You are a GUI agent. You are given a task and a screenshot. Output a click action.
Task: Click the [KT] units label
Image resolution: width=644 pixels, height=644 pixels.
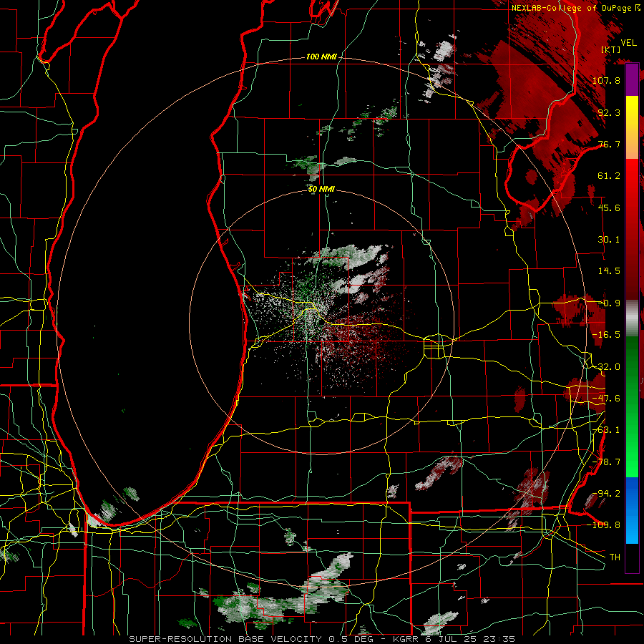[x=611, y=49]
